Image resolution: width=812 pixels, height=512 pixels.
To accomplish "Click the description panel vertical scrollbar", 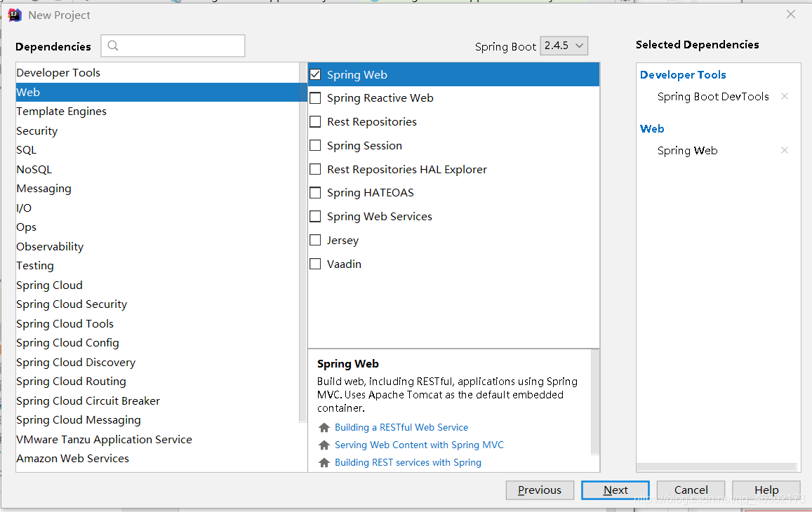I will (x=595, y=402).
